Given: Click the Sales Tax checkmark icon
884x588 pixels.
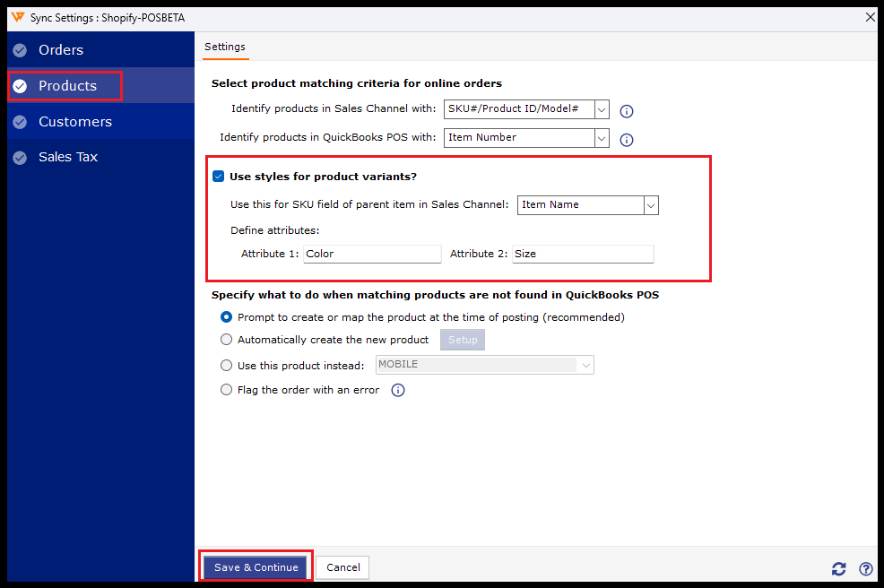Looking at the screenshot, I should click(20, 158).
